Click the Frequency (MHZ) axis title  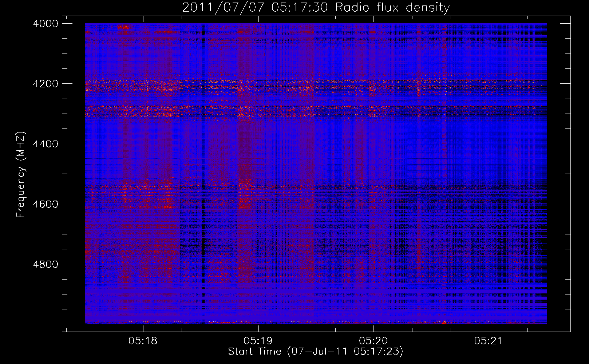[x=21, y=174]
